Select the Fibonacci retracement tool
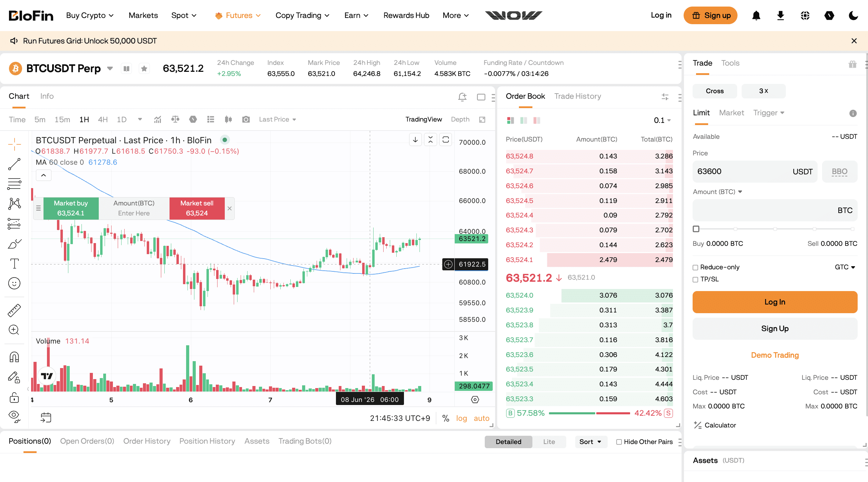The image size is (868, 482). 15,184
